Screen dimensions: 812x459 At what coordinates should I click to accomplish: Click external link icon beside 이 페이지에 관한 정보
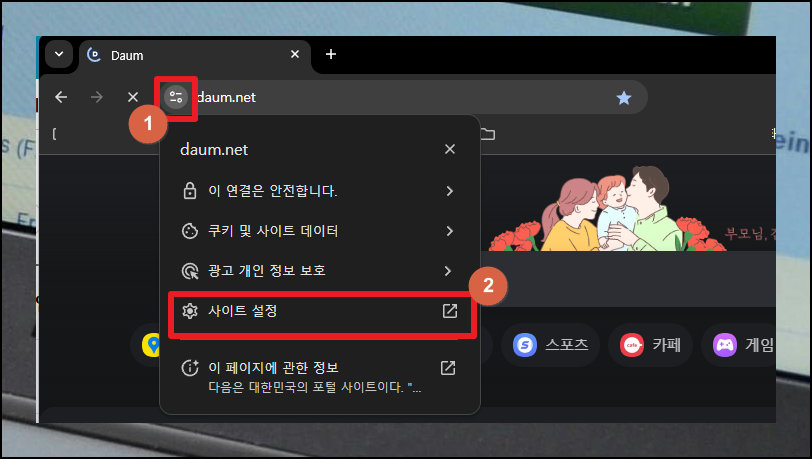coord(448,368)
